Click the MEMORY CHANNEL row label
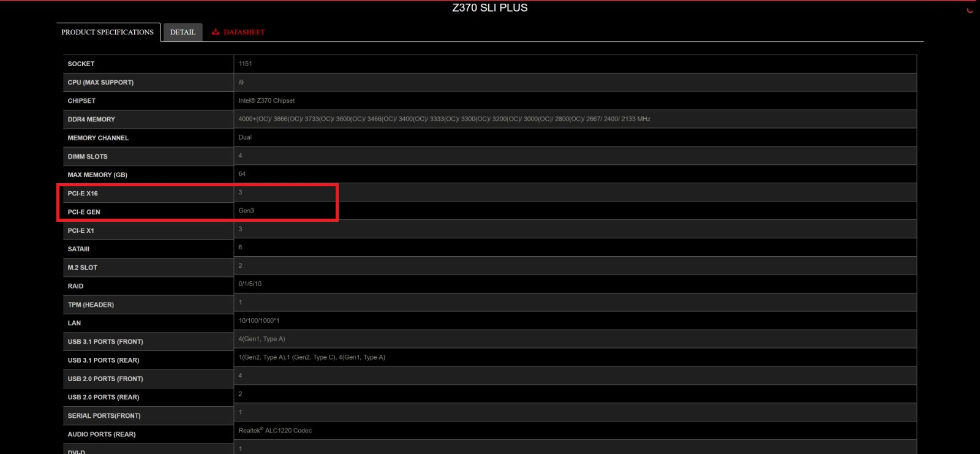Screen dimensions: 980x454 tap(98, 138)
